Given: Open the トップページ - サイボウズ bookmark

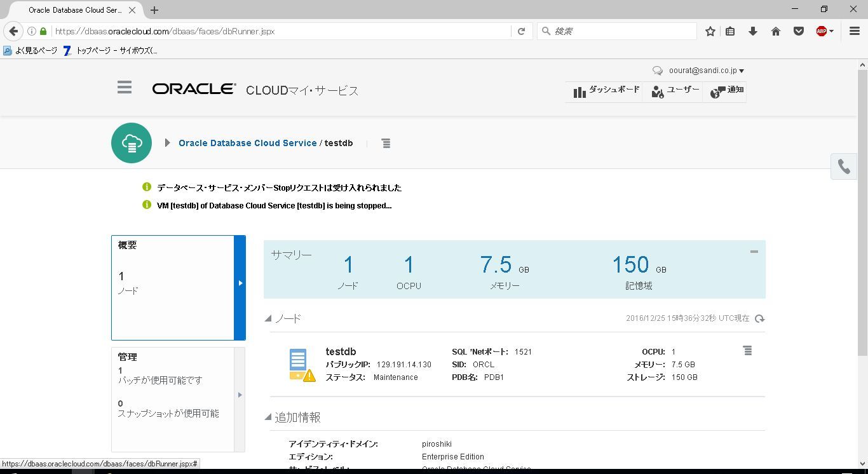Looking at the screenshot, I should [x=111, y=51].
